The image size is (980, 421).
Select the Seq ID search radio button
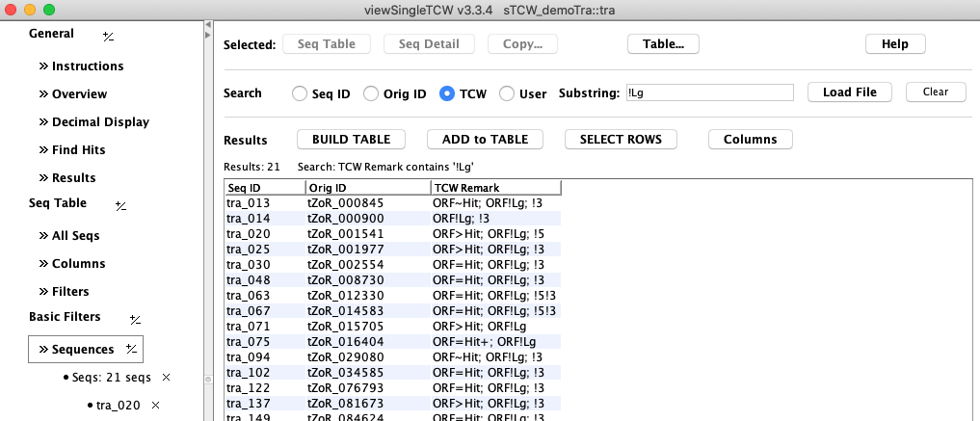299,93
